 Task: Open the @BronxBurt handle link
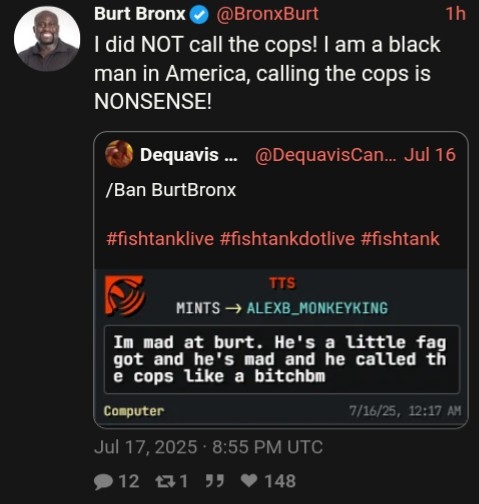pos(267,14)
